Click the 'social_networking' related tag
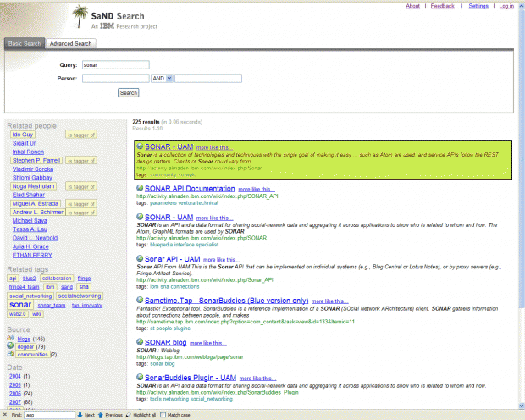Viewport: 525px width, 420px height. coord(30,296)
